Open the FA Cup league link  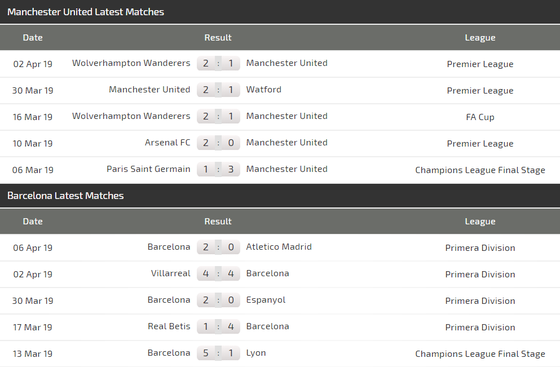[480, 117]
